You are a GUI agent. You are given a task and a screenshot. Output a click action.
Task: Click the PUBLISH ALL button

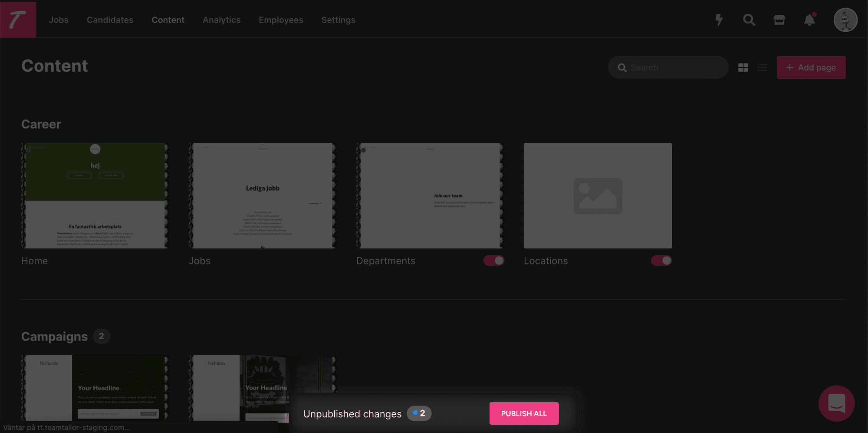[x=524, y=413]
